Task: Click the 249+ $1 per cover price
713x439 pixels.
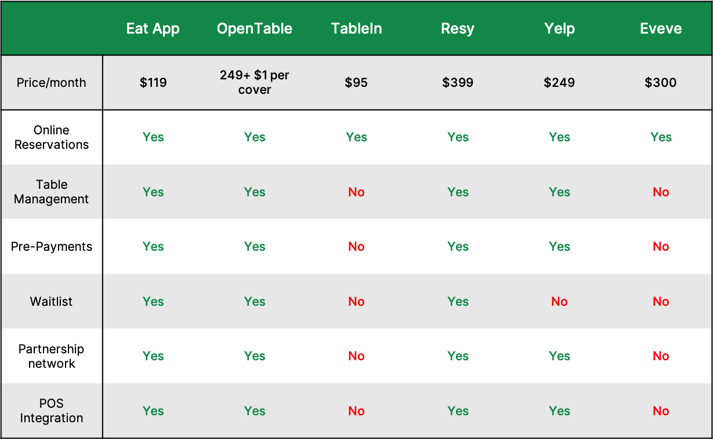Action: point(254,82)
